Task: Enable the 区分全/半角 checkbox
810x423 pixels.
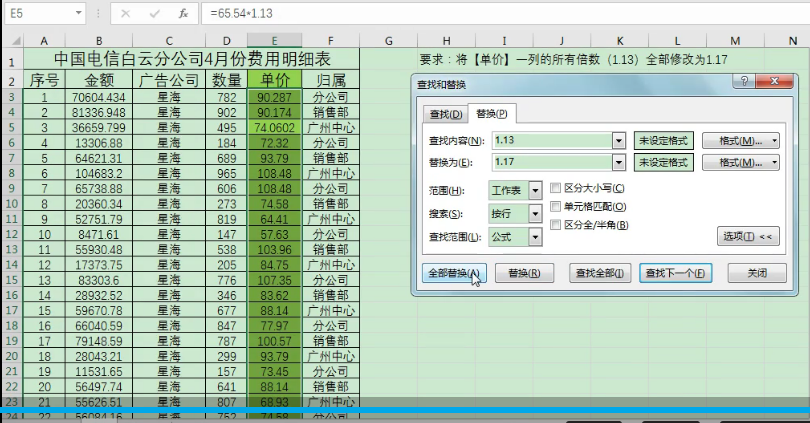Action: (555, 225)
